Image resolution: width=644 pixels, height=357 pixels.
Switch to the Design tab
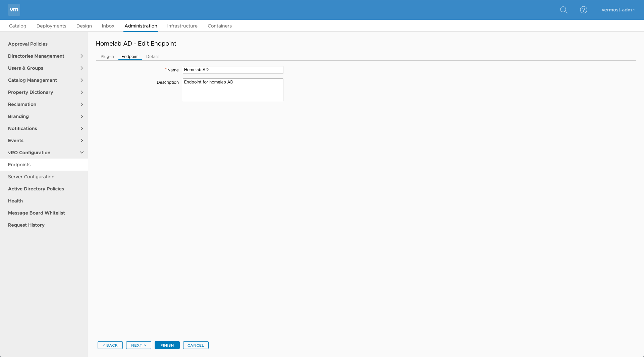pos(84,26)
